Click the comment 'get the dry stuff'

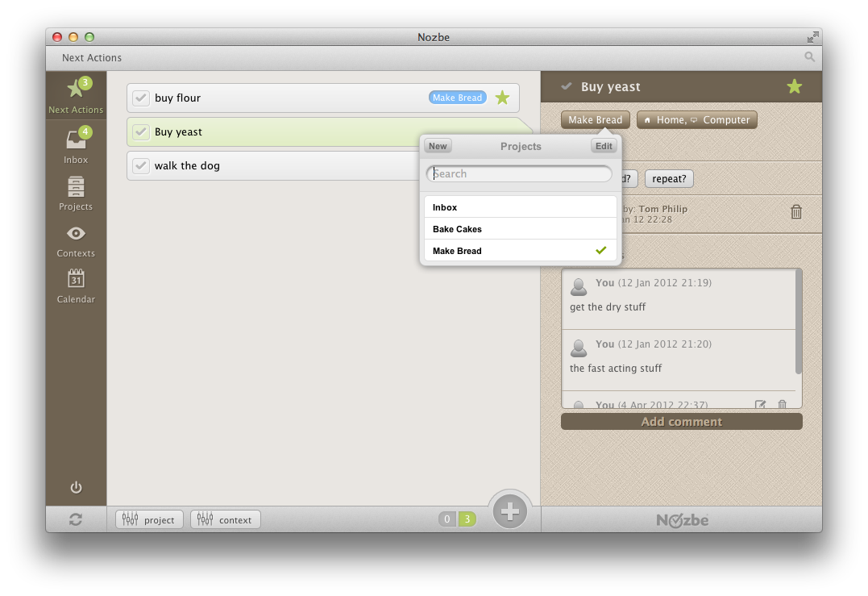click(x=607, y=306)
